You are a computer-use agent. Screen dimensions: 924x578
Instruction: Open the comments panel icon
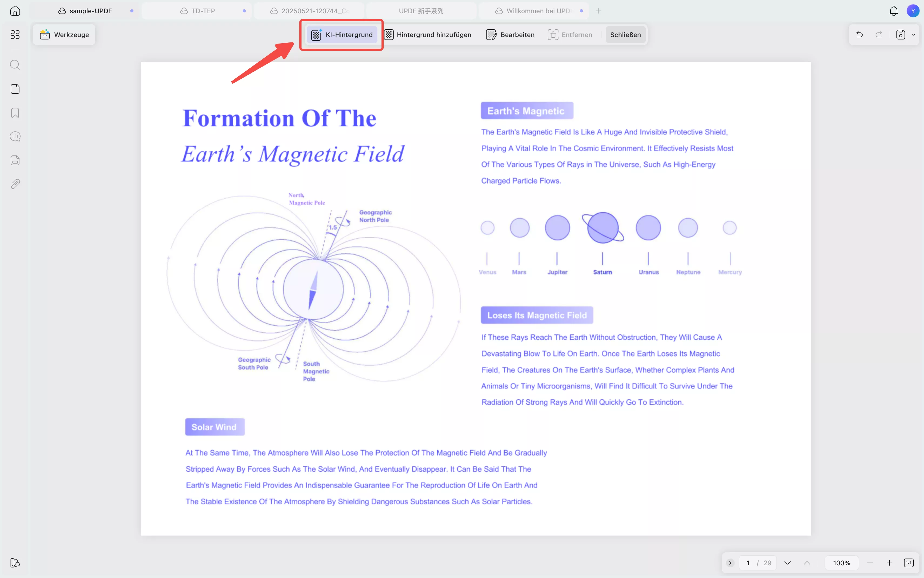(15, 137)
